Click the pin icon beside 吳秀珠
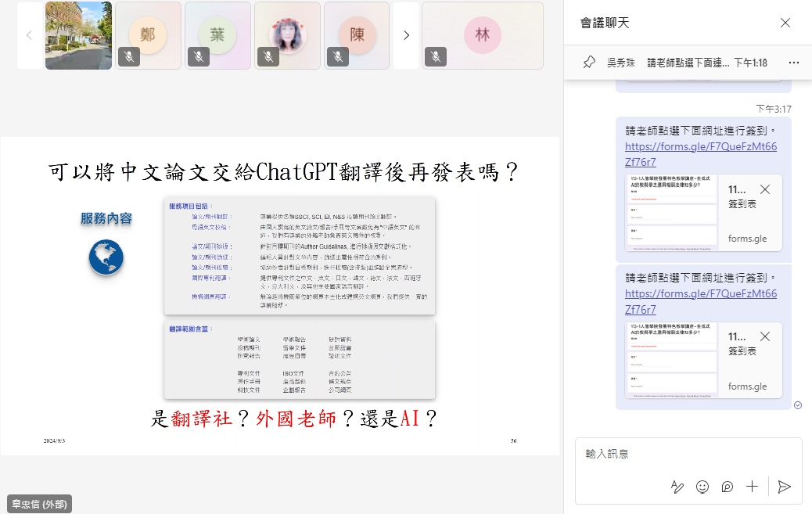Screen dimensions: 812x514 pyautogui.click(x=589, y=63)
